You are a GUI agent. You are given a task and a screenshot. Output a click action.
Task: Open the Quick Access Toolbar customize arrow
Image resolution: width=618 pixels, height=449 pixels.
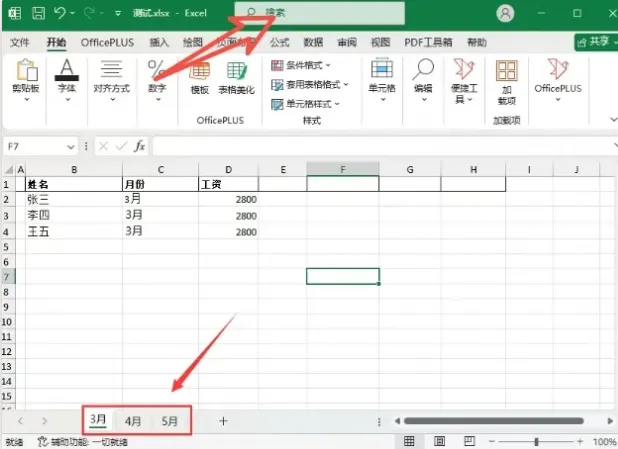pyautogui.click(x=118, y=13)
